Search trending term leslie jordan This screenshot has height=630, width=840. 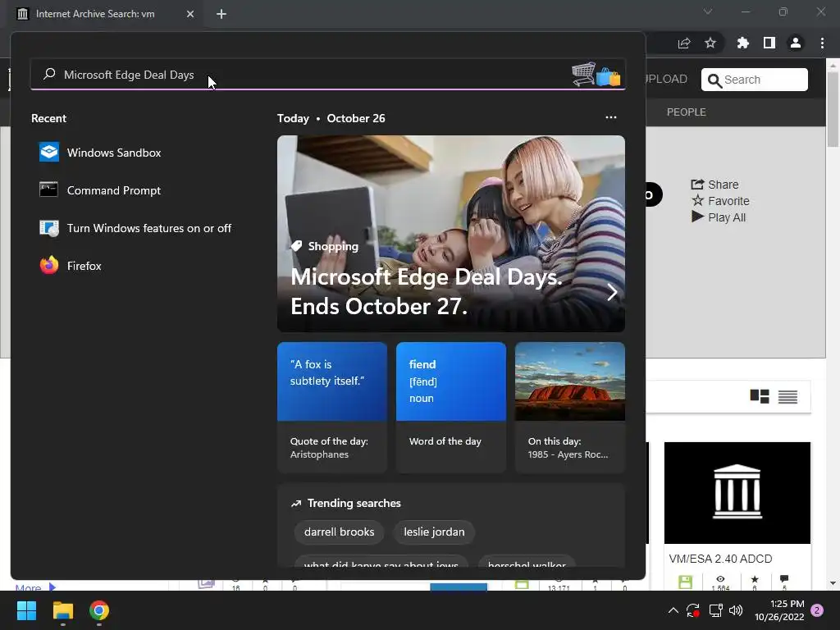[x=434, y=532]
